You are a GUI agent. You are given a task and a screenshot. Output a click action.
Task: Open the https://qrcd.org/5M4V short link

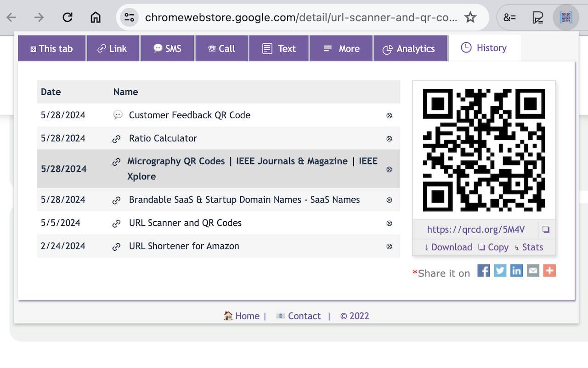point(476,230)
